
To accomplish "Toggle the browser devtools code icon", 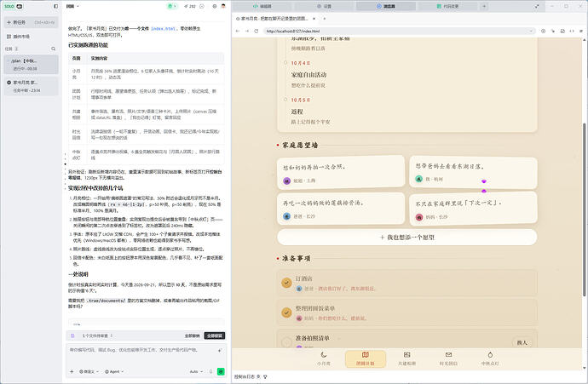I will pos(572,32).
